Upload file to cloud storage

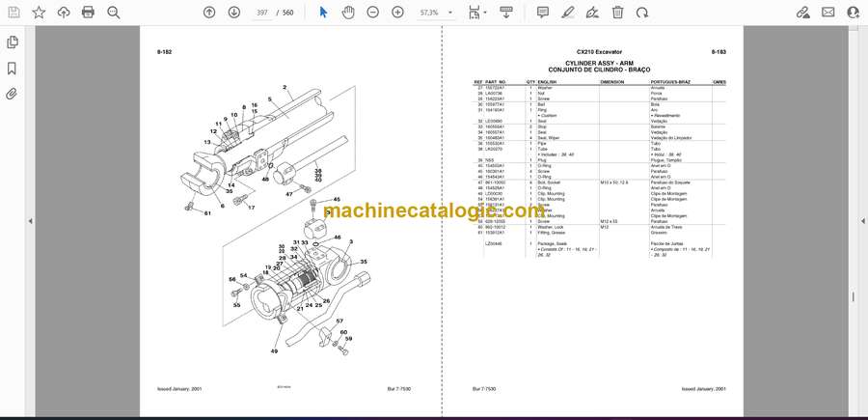[x=64, y=13]
